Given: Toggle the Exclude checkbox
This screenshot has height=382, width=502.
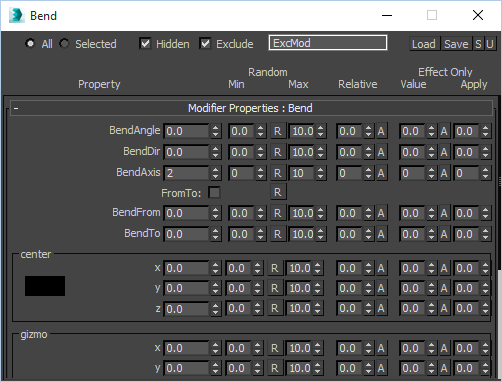Looking at the screenshot, I should pyautogui.click(x=205, y=44).
